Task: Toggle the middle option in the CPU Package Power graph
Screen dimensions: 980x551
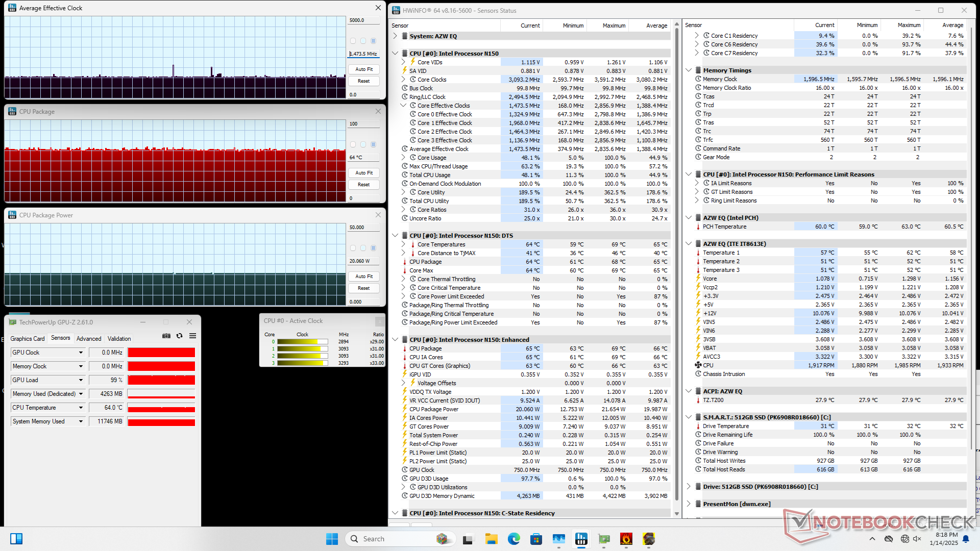Action: (x=363, y=248)
